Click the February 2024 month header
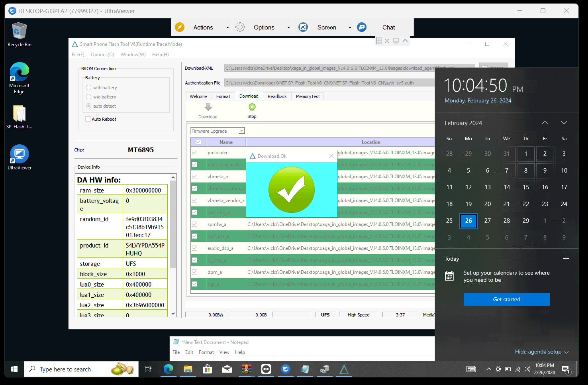The image size is (588, 385). 463,123
